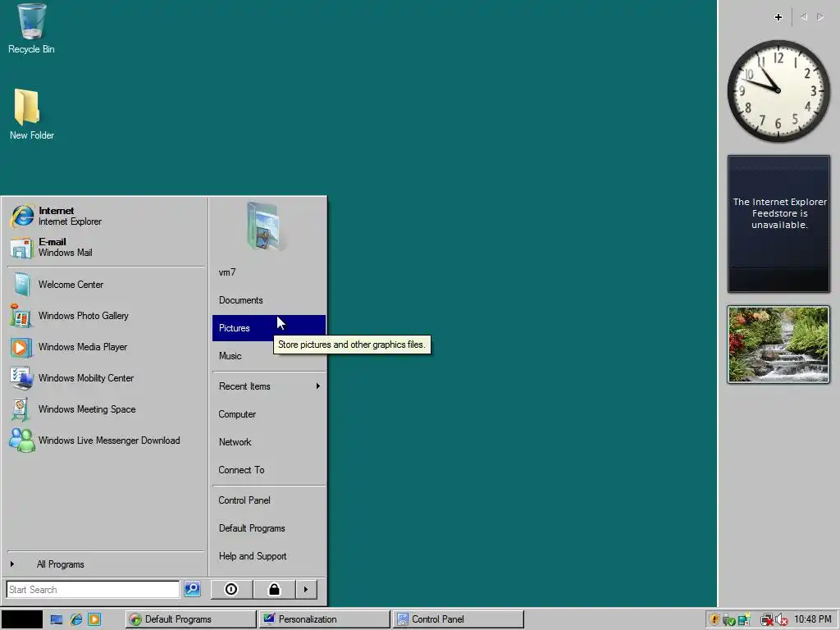Click in the Start Search field
The width and height of the screenshot is (840, 630).
93,589
